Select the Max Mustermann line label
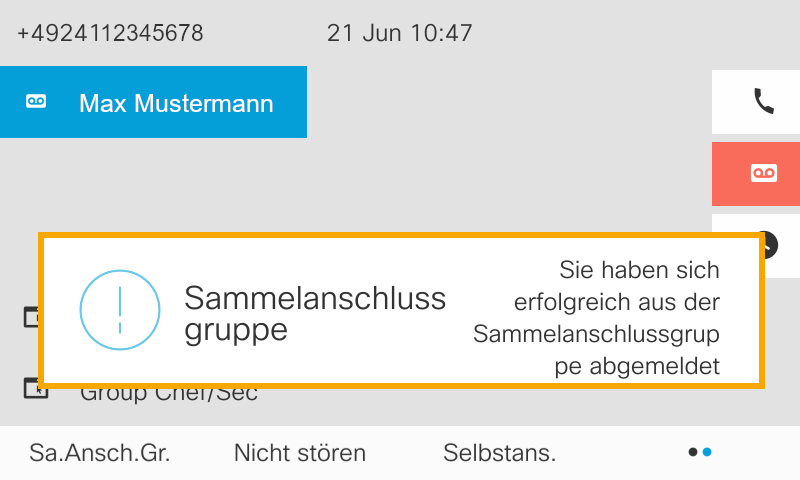The height and width of the screenshot is (480, 800). (176, 103)
